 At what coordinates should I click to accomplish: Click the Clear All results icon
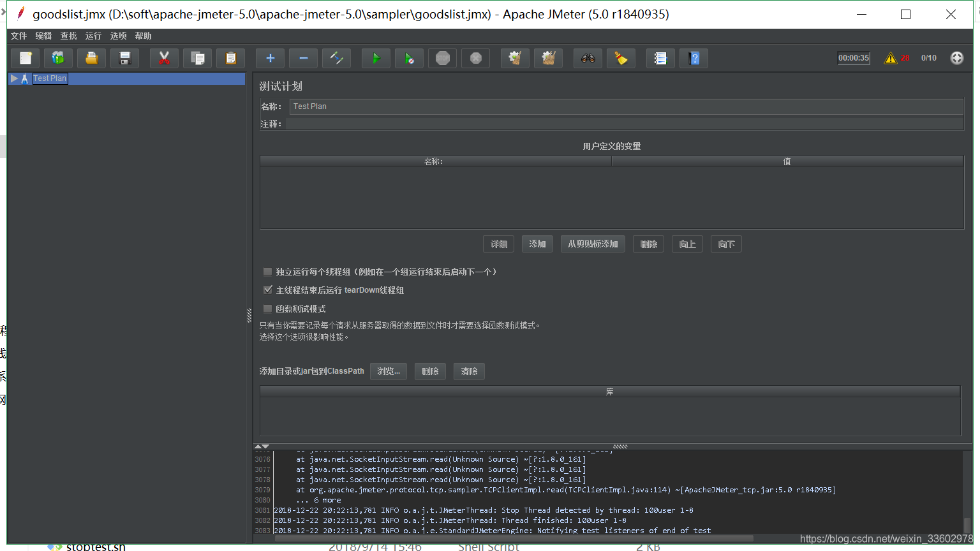pos(548,58)
